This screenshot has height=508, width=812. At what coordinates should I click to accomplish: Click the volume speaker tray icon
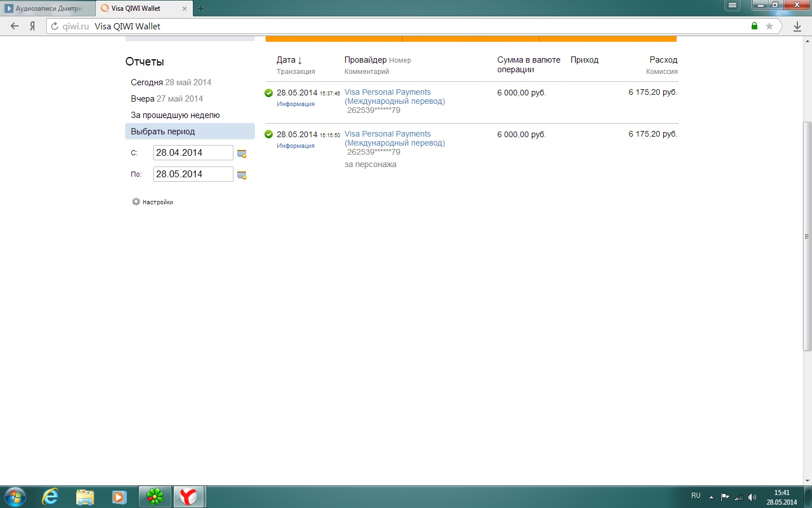752,497
